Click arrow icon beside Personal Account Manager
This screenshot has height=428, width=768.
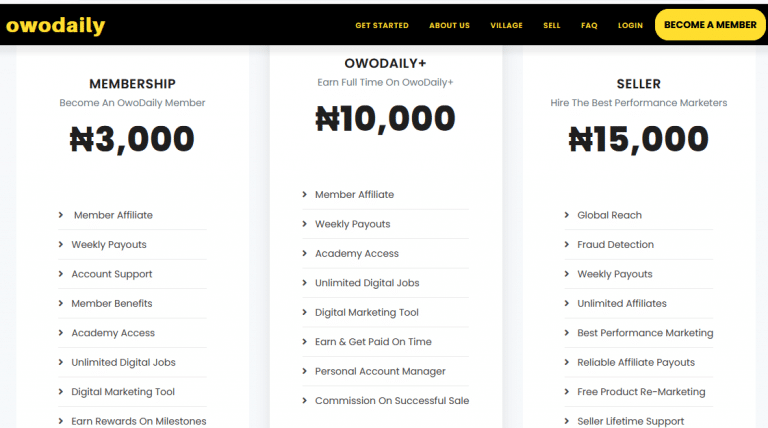[305, 371]
